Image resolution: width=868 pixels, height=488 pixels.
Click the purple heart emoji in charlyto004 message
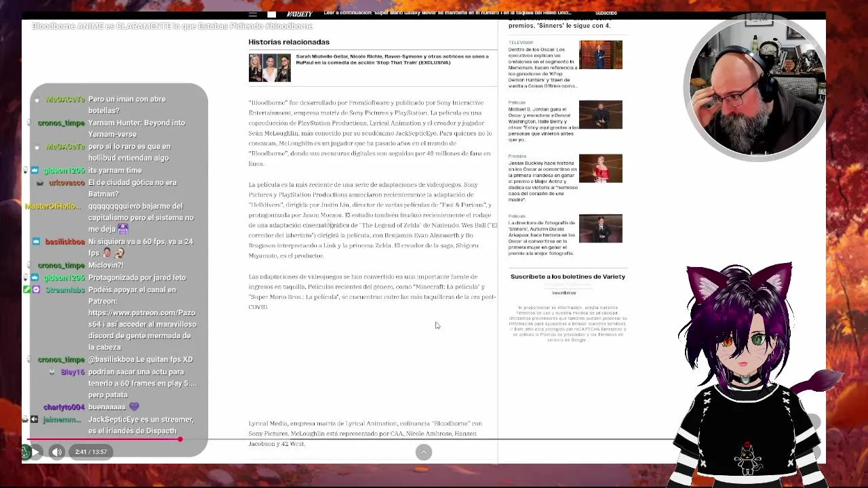(134, 407)
